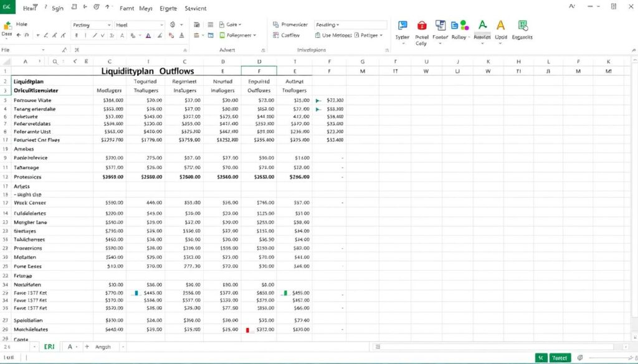Click the Tyrler blue ribbon icon
The image size is (638, 364).
402,26
